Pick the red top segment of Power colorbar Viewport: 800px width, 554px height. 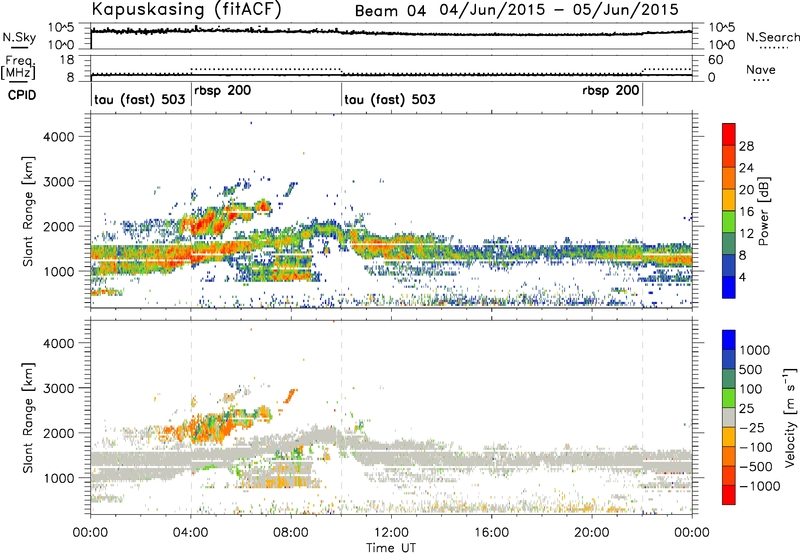click(x=729, y=135)
